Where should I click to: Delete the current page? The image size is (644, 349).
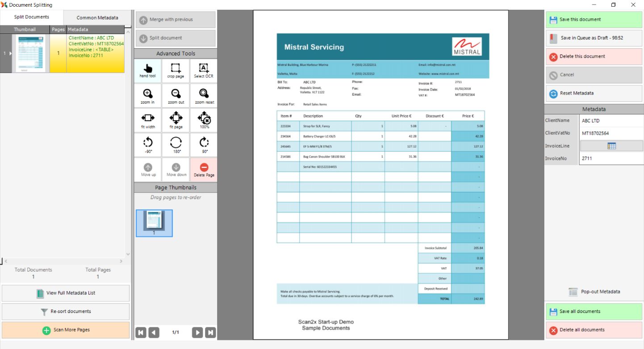point(204,170)
